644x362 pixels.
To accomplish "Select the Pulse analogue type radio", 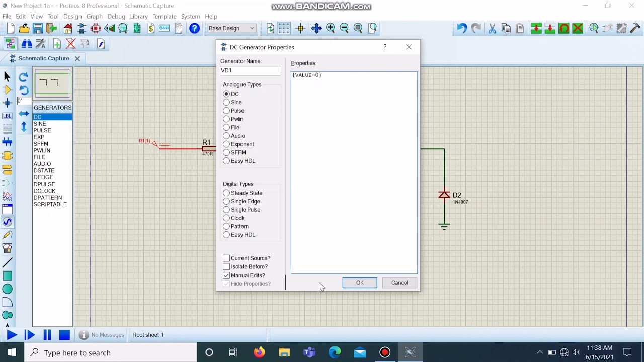I will 226,111.
